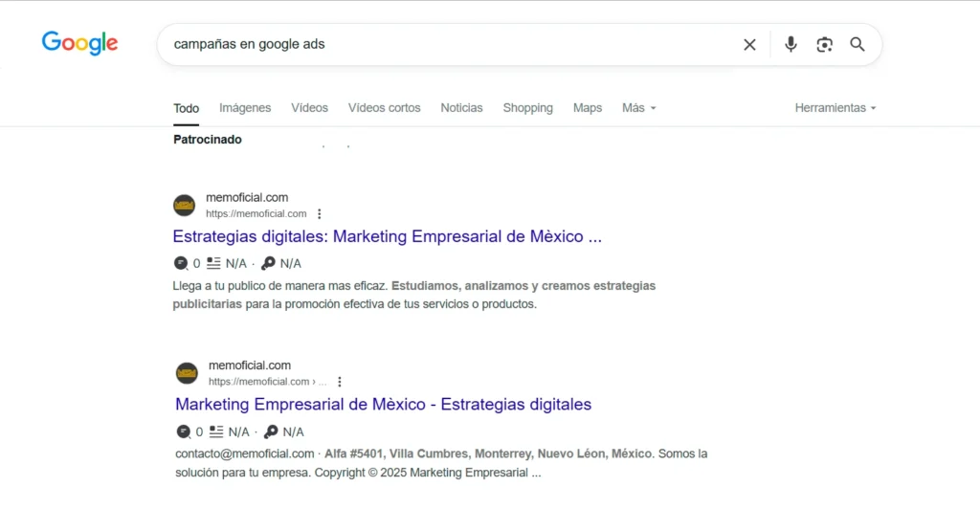Go to the Shopping tab

(x=528, y=108)
